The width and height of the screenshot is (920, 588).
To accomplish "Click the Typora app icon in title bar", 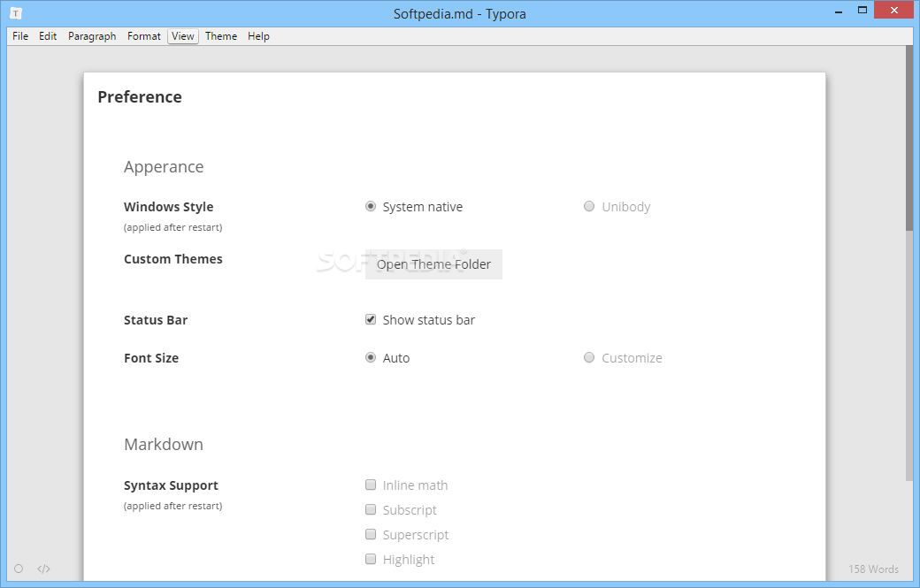I will pos(16,13).
